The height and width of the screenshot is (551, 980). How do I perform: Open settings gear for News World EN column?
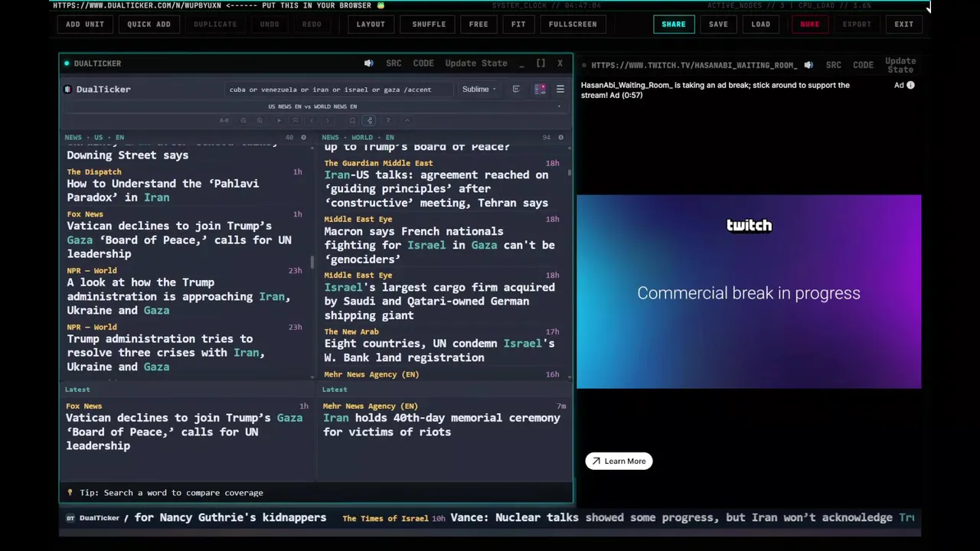point(560,138)
